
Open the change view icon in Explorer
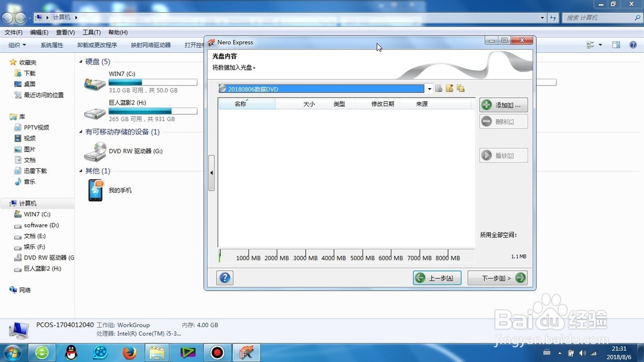[590, 45]
